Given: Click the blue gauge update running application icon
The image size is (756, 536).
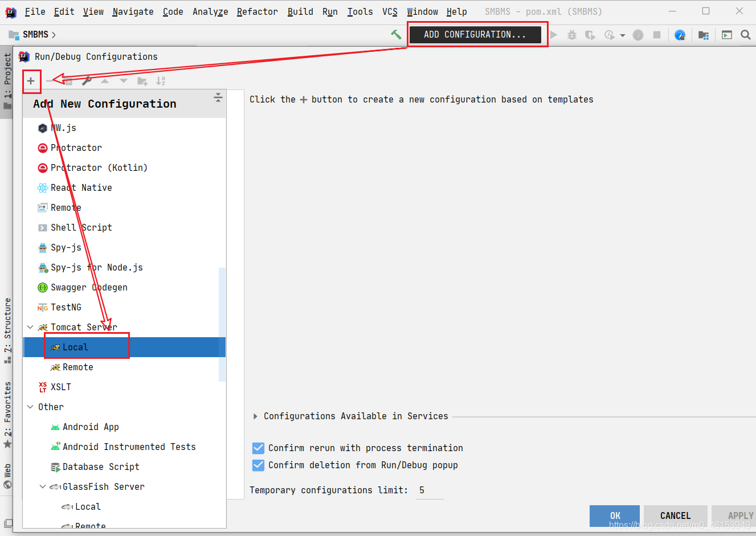Looking at the screenshot, I should tap(680, 35).
